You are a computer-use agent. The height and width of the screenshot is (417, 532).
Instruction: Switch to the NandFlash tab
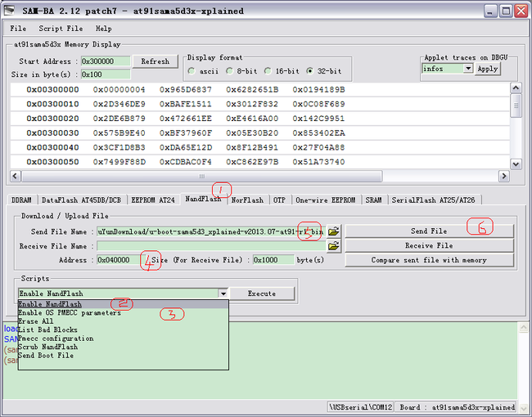[203, 199]
